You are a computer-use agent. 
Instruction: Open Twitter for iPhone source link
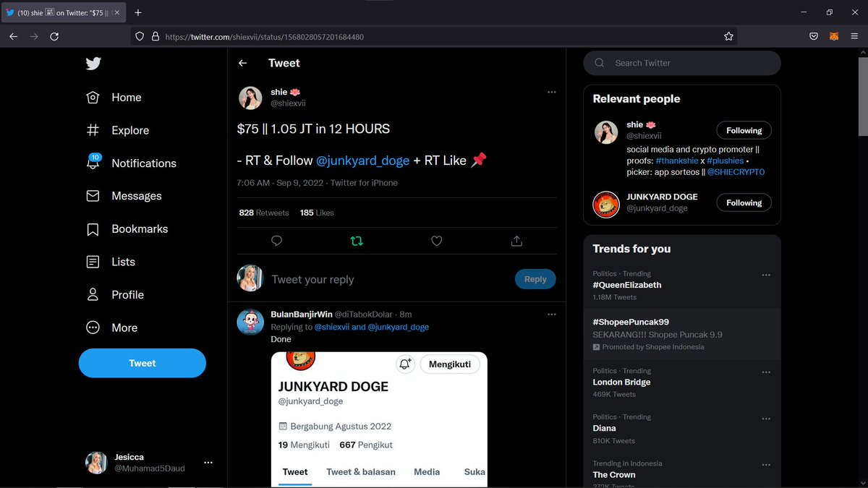point(364,183)
